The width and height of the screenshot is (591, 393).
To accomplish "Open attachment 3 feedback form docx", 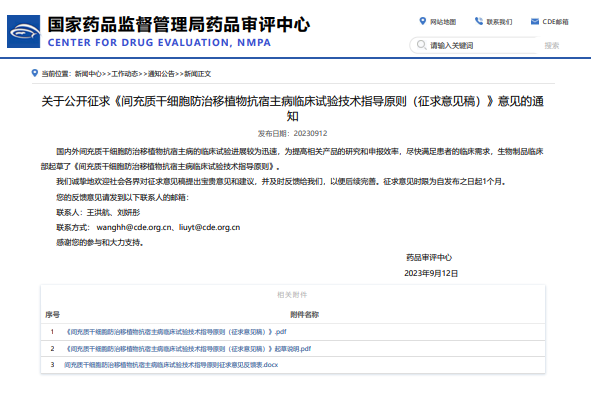I will [x=171, y=365].
